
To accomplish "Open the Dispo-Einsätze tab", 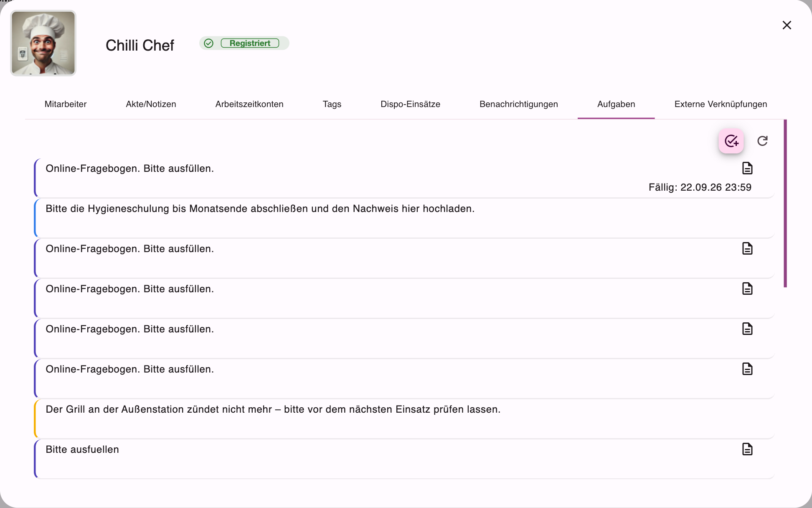I will pyautogui.click(x=410, y=104).
